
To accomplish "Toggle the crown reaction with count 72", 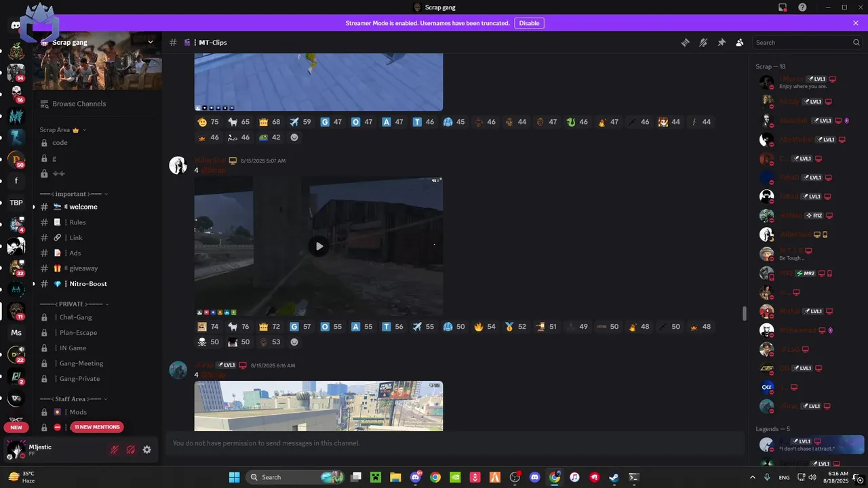I will (269, 327).
